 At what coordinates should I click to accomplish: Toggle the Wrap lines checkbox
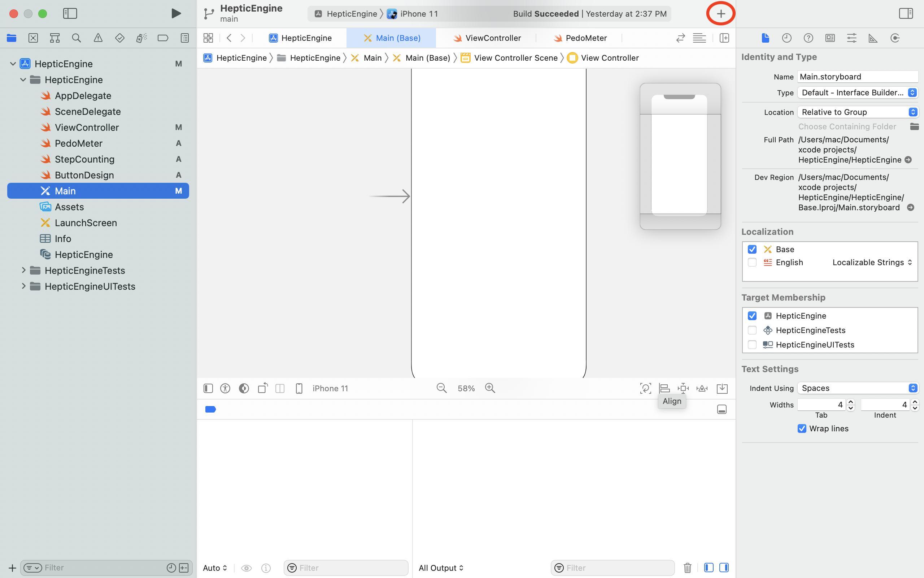point(802,428)
